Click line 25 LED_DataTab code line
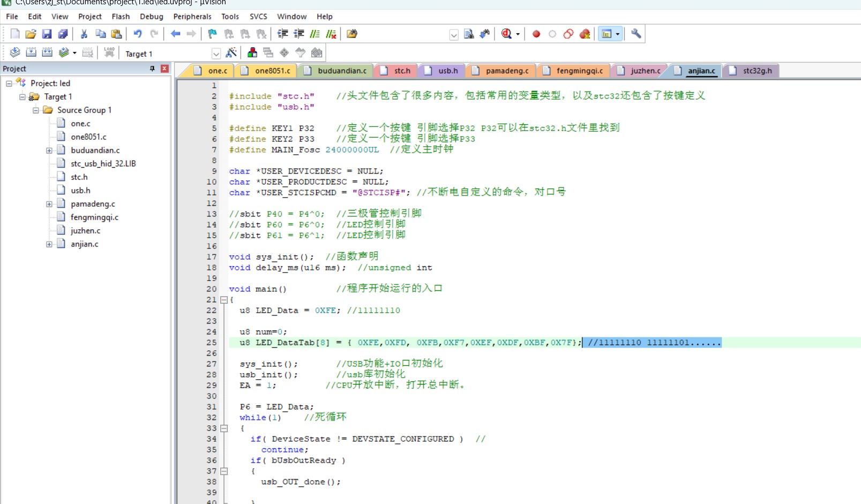Screen dimensions: 861x504 410,342
